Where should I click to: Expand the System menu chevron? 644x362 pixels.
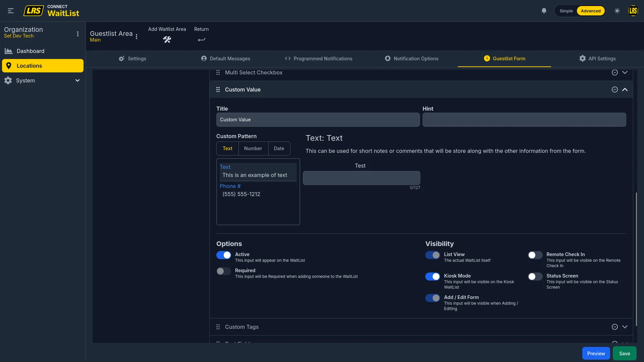pos(77,80)
